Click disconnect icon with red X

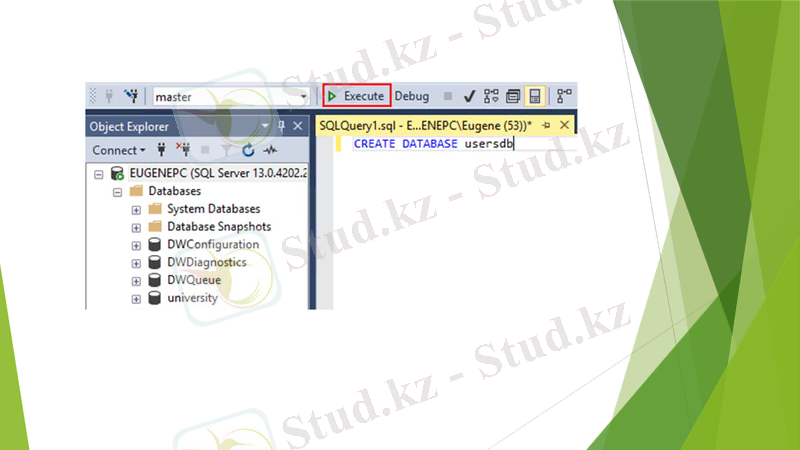182,150
